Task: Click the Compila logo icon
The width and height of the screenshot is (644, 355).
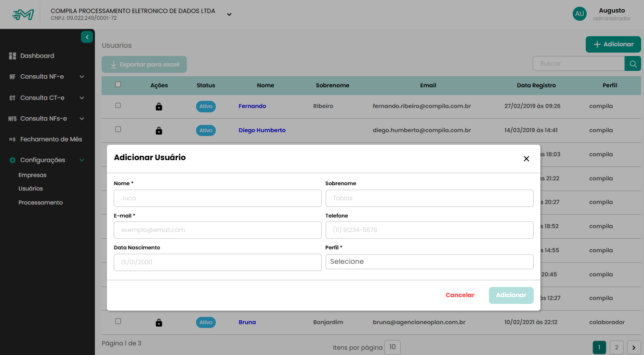Action: point(23,14)
